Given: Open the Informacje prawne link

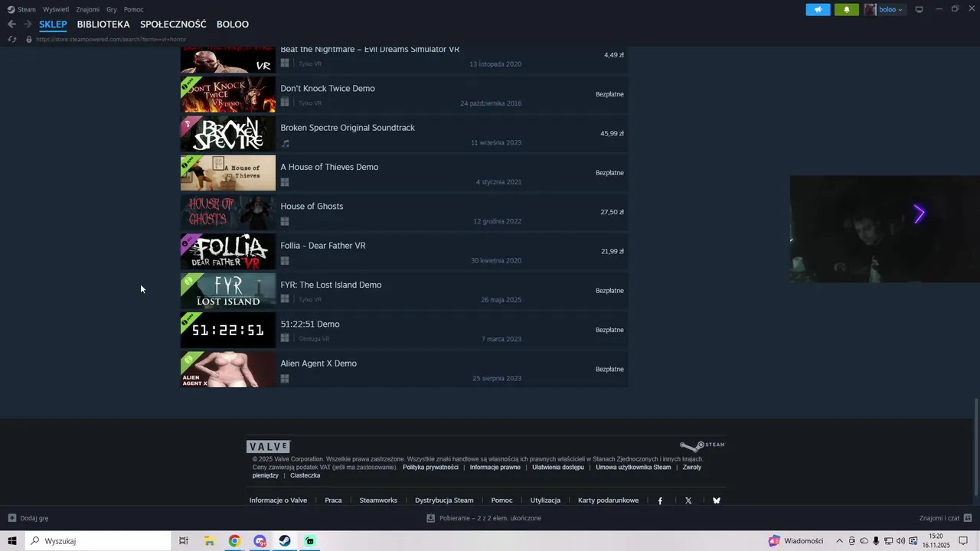Looking at the screenshot, I should [495, 467].
